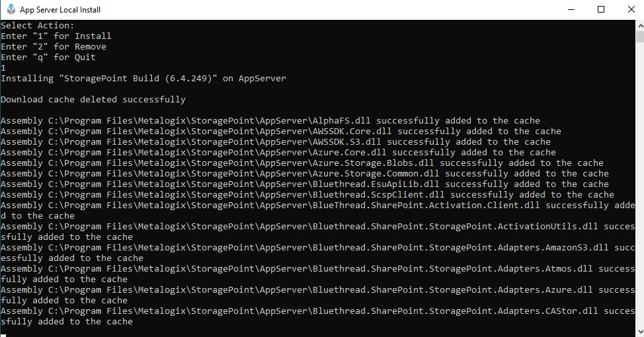Click the scrollbar down arrow

pyautogui.click(x=639, y=332)
